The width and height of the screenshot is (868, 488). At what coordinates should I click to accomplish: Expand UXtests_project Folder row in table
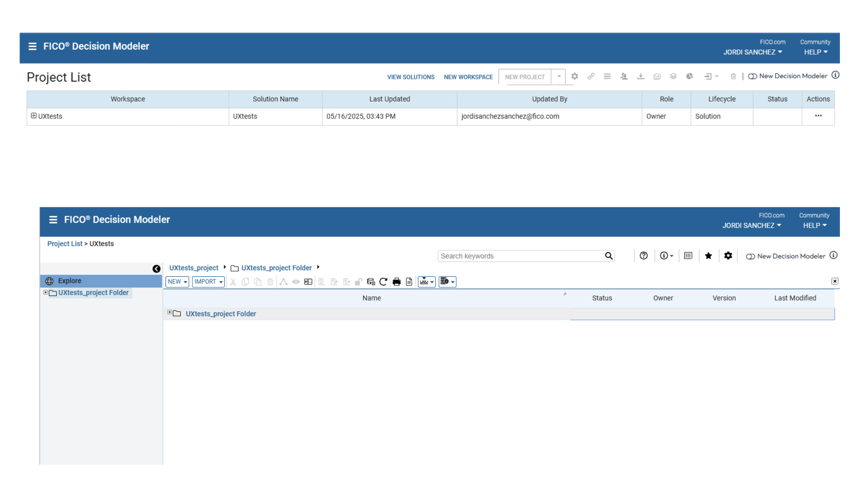[x=170, y=312]
